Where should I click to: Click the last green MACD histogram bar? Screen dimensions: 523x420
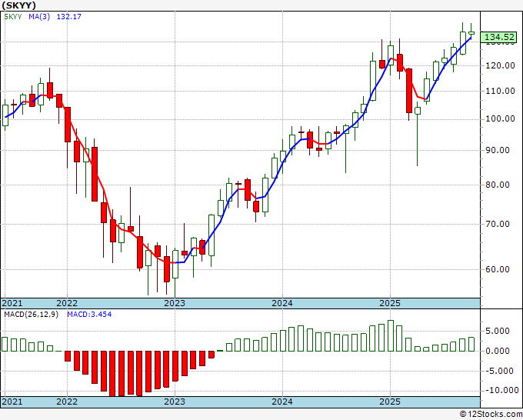471,345
